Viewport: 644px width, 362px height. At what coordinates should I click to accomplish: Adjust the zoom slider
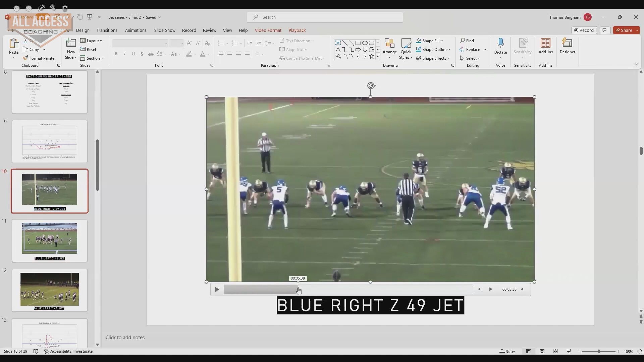(x=599, y=351)
